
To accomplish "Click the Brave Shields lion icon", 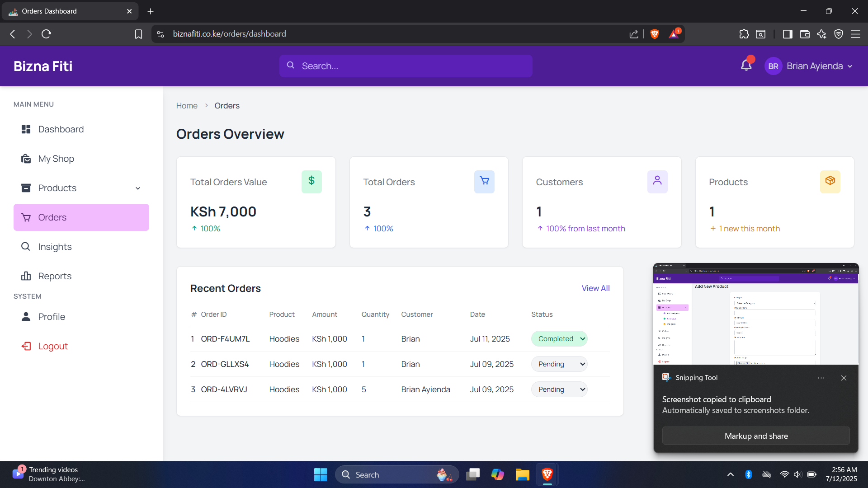I will (x=654, y=34).
